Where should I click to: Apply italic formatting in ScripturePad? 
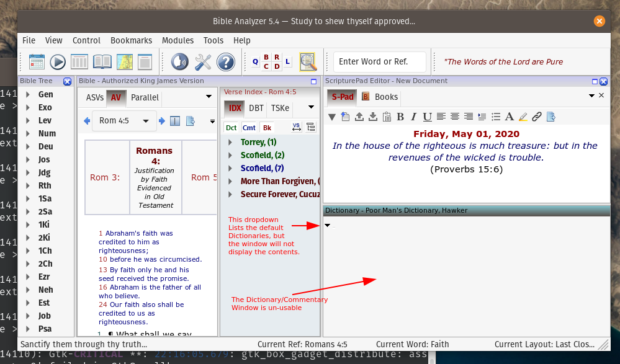tap(413, 117)
